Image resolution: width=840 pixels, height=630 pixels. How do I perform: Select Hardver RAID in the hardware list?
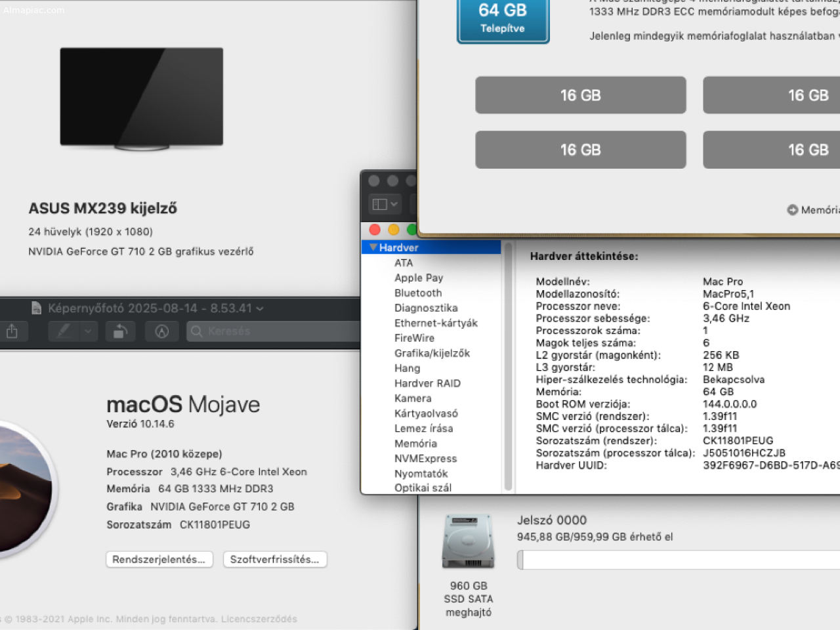(427, 383)
